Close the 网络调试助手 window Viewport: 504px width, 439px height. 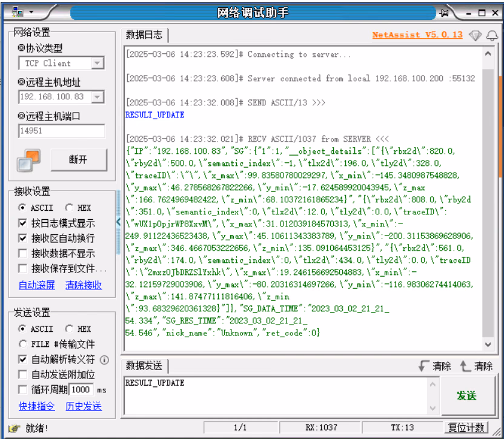tap(495, 13)
